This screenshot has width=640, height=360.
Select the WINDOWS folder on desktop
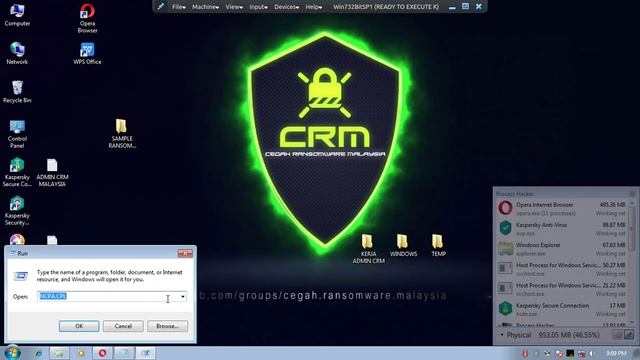coord(403,245)
